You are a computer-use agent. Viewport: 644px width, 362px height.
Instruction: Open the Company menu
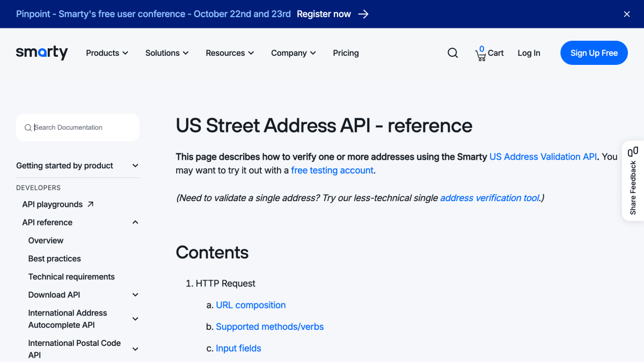pos(294,53)
